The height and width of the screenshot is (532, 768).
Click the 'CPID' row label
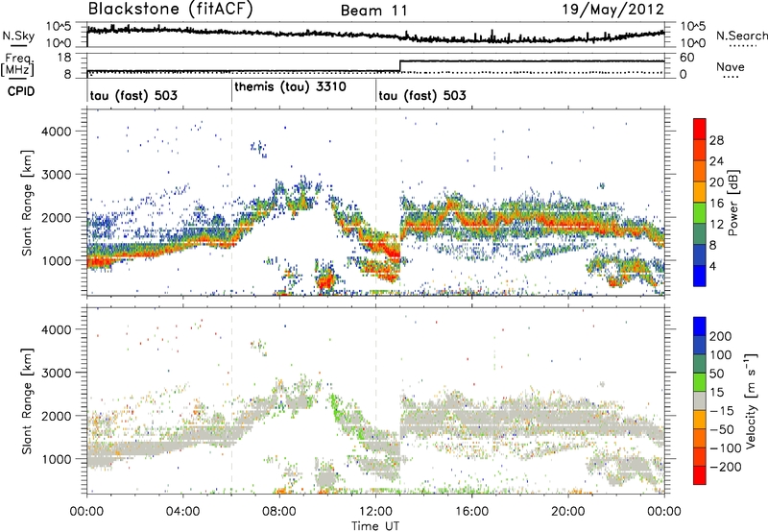(21, 91)
